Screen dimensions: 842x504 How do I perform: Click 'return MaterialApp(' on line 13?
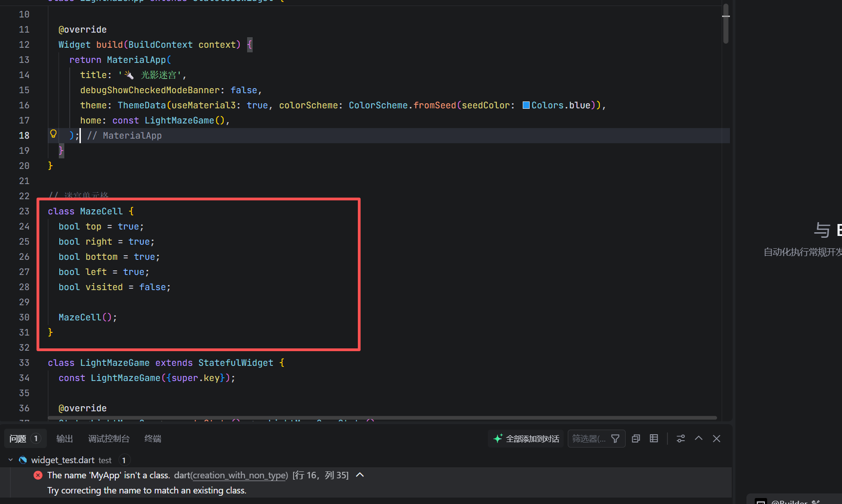click(120, 60)
